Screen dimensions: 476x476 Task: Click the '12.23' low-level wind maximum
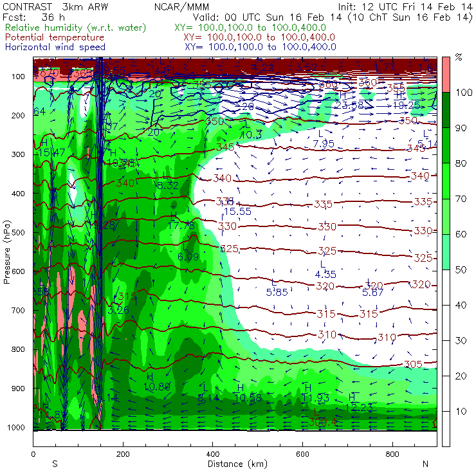359,408
